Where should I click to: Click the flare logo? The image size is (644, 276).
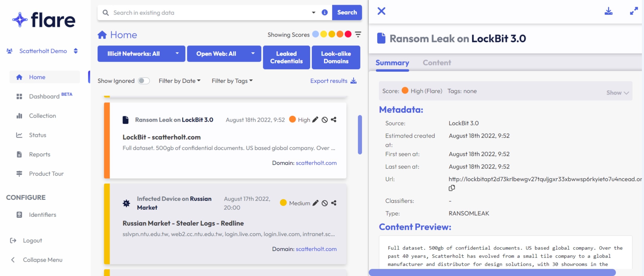coord(44,20)
